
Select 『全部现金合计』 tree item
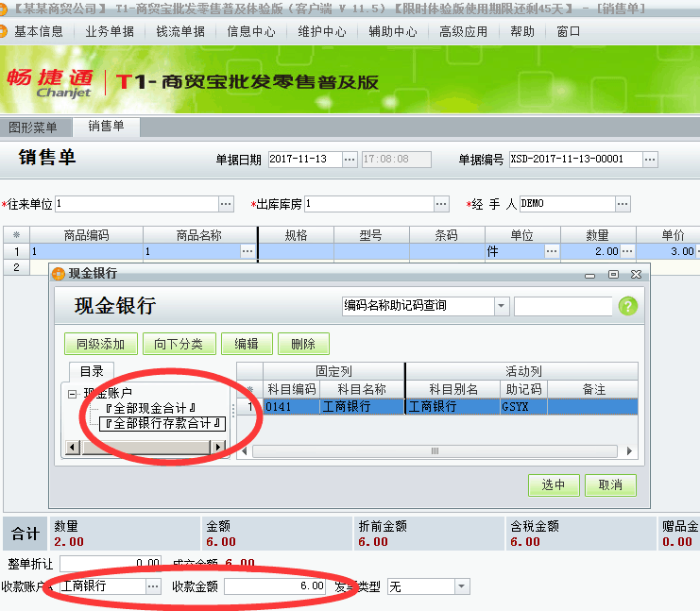coord(150,408)
